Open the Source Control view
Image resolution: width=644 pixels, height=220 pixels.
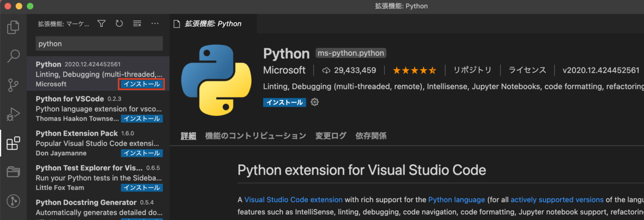(13, 85)
